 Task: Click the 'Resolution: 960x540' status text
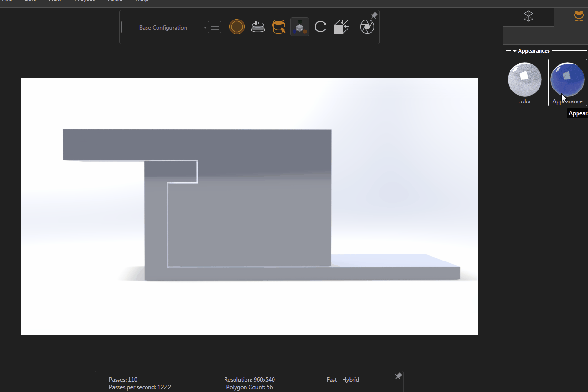tap(250, 380)
